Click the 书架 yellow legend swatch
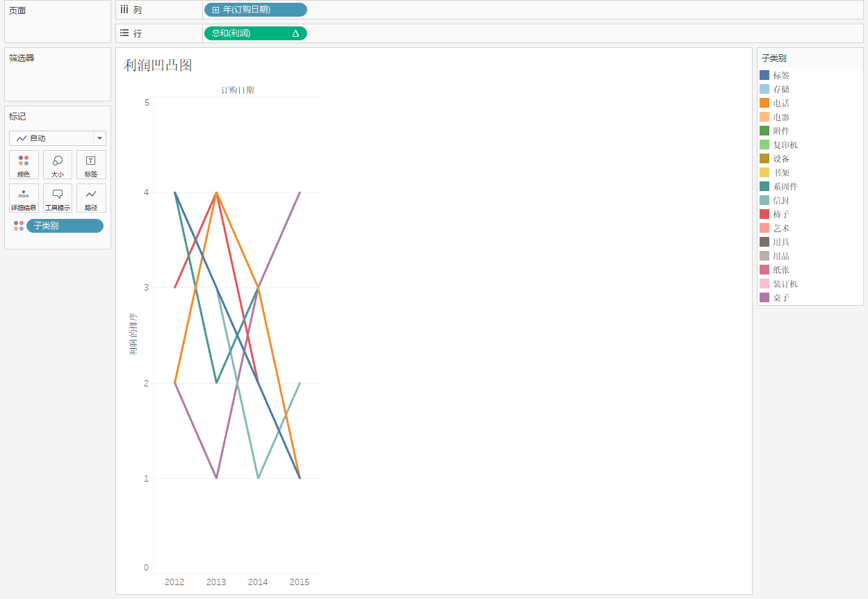 (x=764, y=172)
